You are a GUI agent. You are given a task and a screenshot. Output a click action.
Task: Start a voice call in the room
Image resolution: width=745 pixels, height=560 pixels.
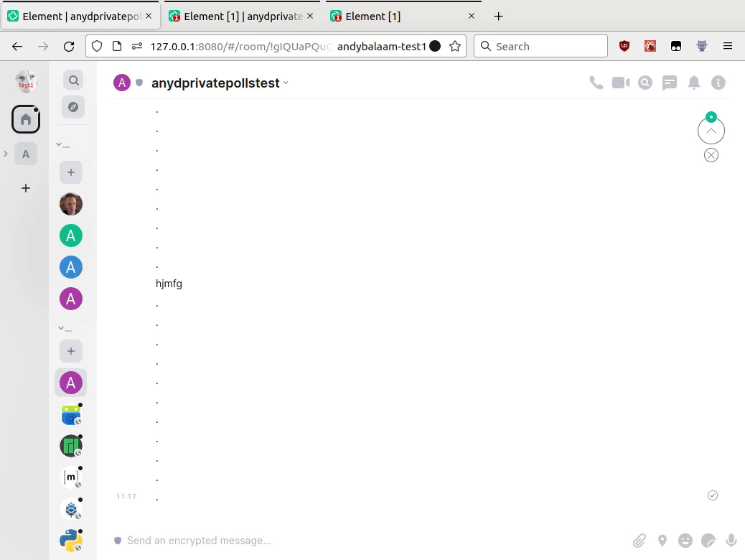coord(596,83)
